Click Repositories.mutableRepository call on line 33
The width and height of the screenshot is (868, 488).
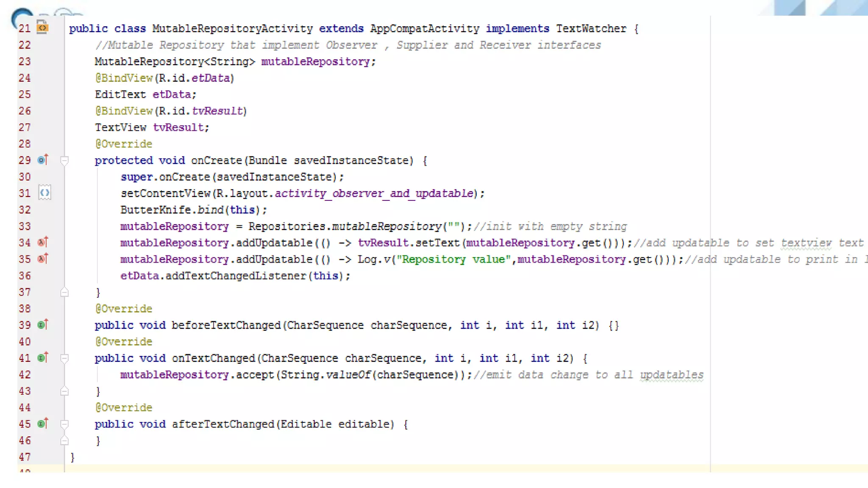tap(360, 227)
